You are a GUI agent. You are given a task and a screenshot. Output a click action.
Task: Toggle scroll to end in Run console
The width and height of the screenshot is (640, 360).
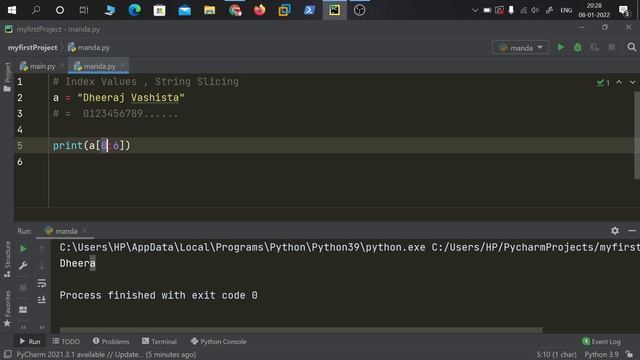click(x=42, y=300)
